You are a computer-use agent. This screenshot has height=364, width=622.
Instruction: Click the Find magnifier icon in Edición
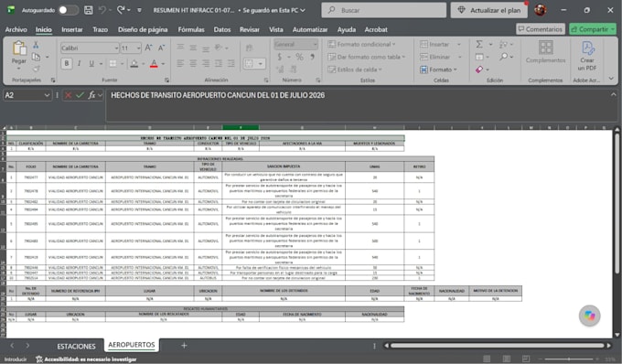504,57
